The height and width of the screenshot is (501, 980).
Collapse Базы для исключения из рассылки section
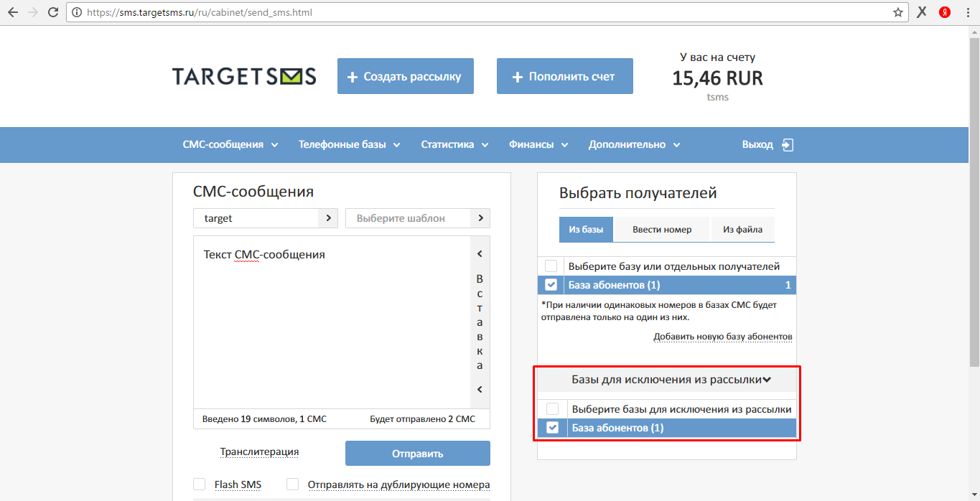pos(667,380)
